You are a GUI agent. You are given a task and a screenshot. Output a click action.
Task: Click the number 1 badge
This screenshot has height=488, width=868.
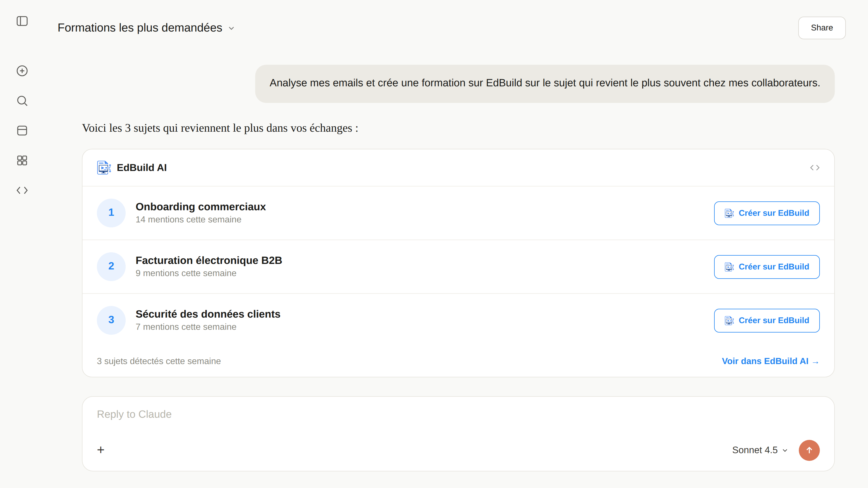(111, 212)
